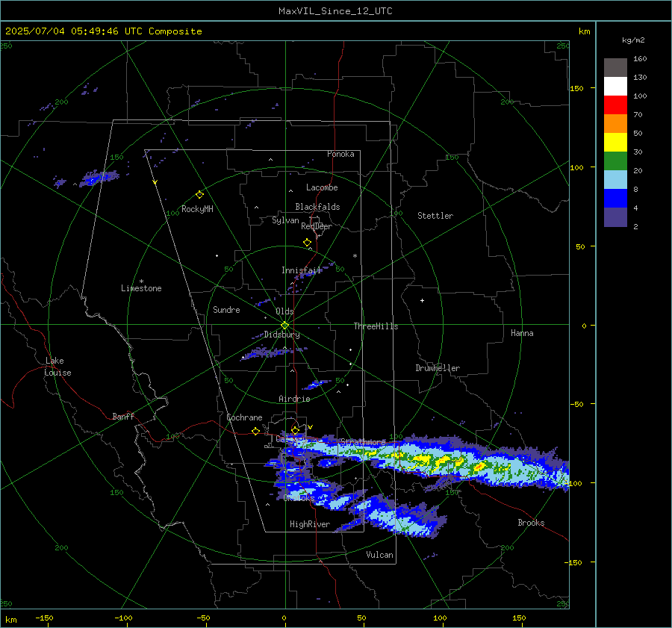Screen dimensions: 672x628
Task: Click the Airdrie city label
Action: click(x=294, y=399)
